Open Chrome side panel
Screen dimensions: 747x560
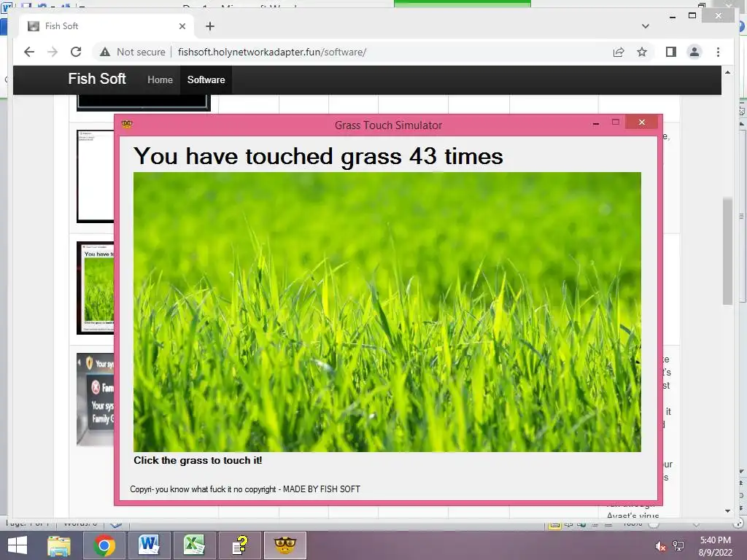(x=671, y=52)
